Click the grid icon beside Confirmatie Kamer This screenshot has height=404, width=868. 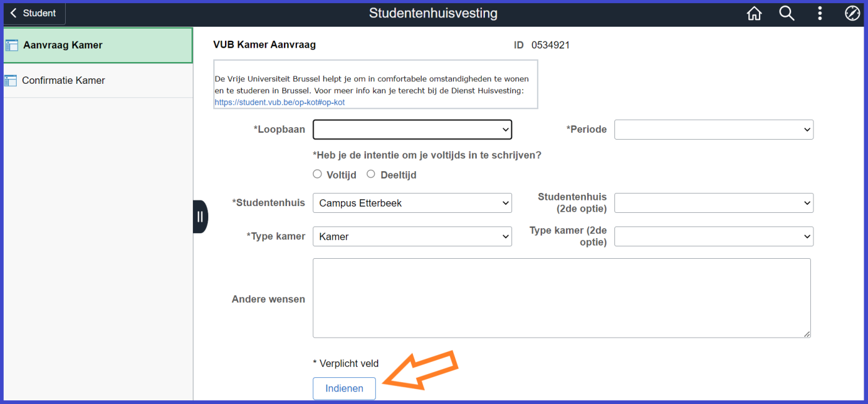11,80
